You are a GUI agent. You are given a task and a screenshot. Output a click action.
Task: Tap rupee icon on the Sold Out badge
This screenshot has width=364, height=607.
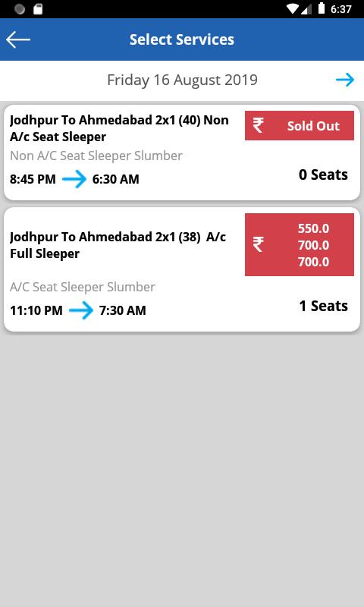[x=259, y=125]
